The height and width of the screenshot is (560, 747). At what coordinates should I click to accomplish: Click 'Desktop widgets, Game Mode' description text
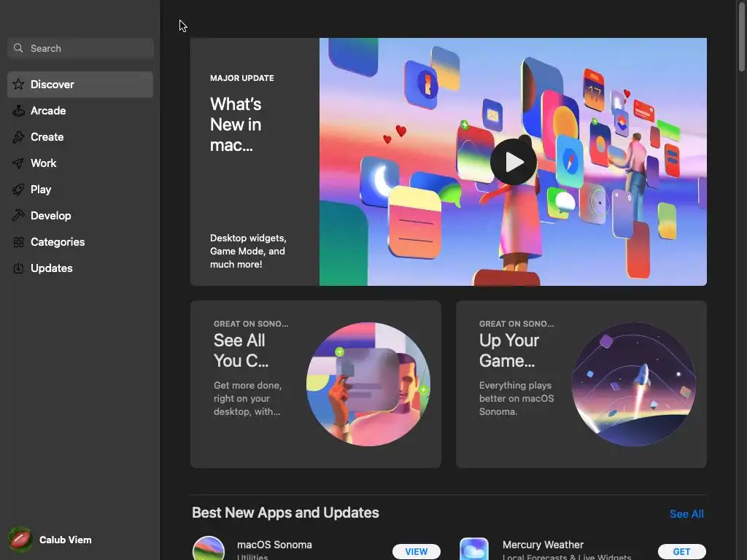[248, 251]
